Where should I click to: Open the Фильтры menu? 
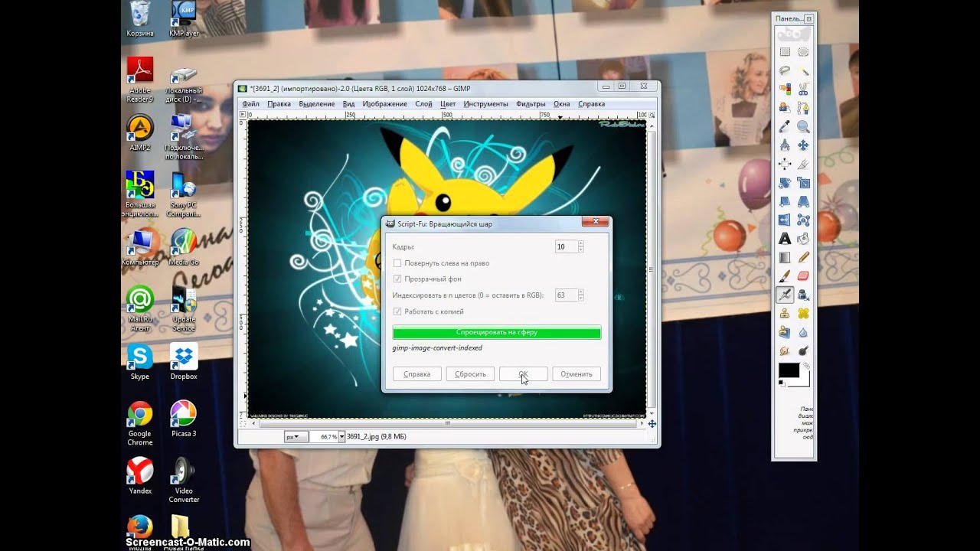coord(531,104)
